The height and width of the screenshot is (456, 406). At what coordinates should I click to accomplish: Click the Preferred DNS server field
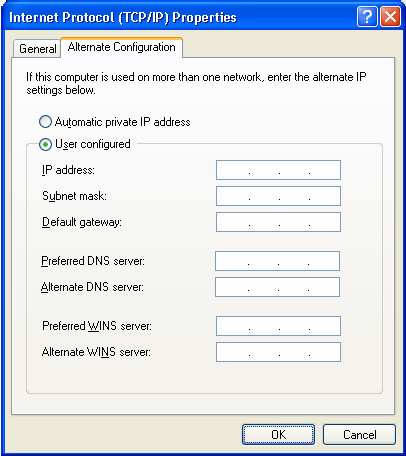tap(277, 261)
